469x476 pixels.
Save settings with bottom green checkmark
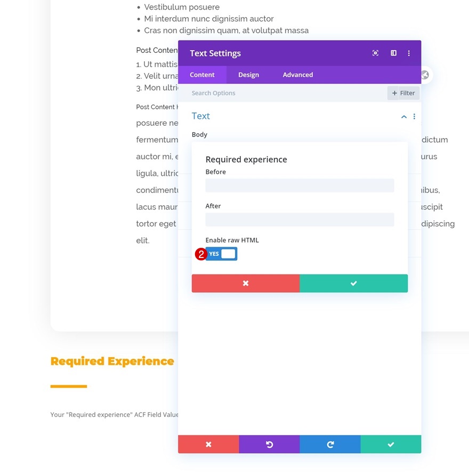(391, 445)
